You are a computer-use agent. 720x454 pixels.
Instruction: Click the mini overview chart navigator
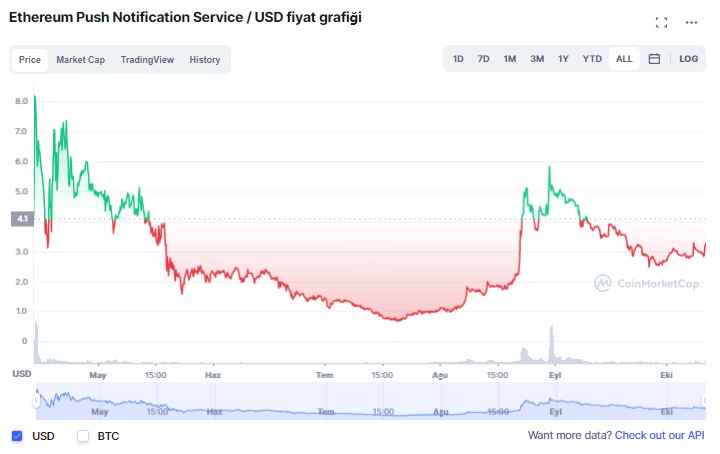point(371,401)
